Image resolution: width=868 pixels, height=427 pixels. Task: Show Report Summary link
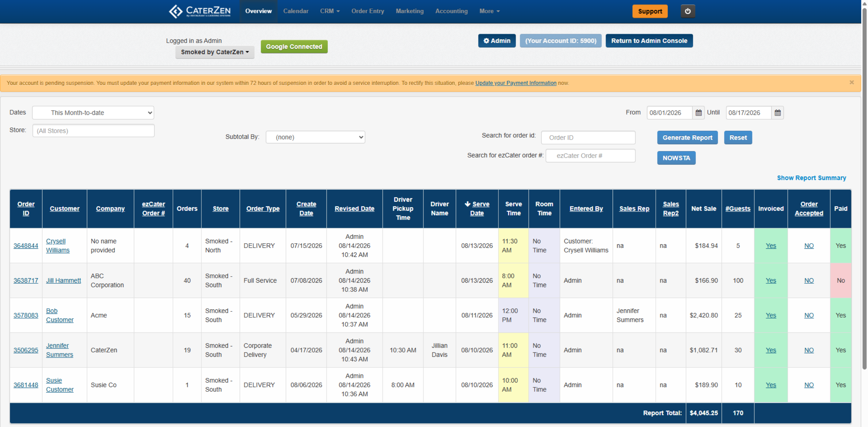coord(811,178)
